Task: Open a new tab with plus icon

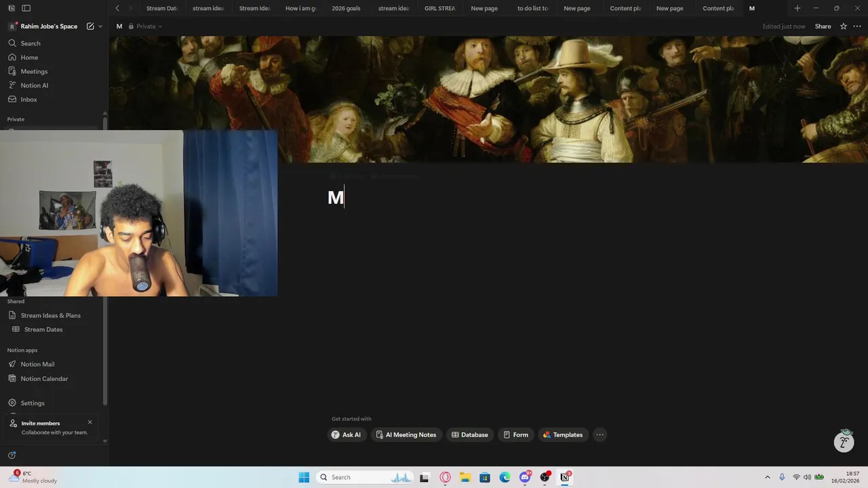Action: click(x=797, y=8)
